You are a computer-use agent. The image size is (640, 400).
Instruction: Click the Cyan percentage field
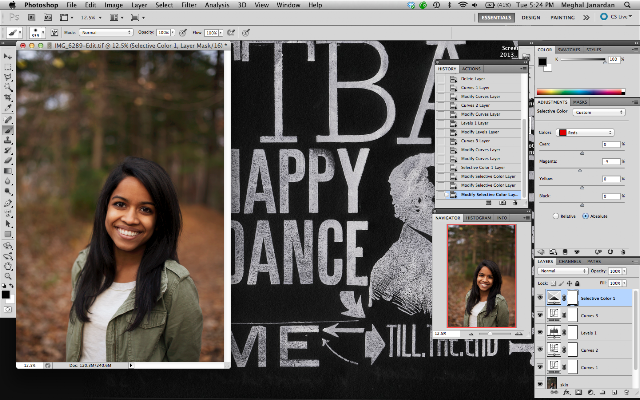[x=611, y=144]
